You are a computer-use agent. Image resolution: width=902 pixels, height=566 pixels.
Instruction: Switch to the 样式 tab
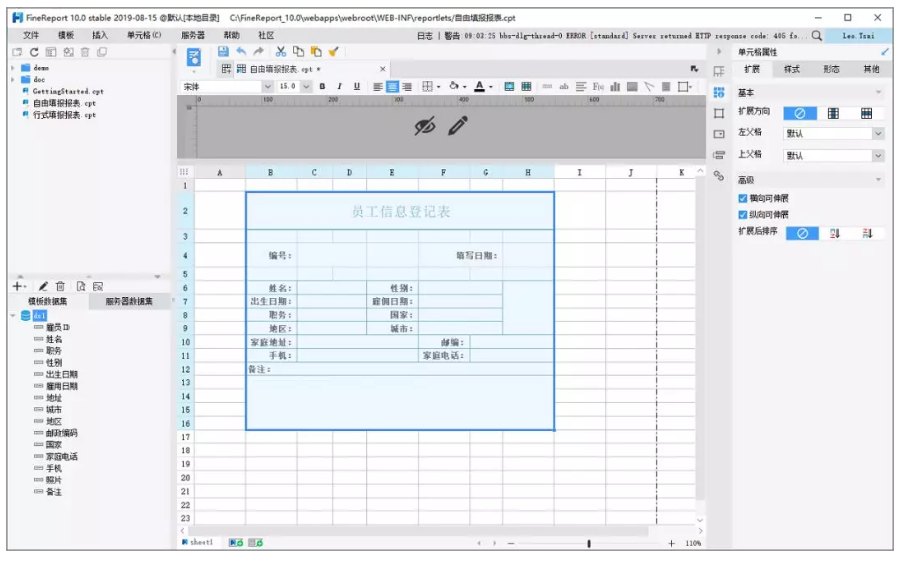[x=792, y=69]
